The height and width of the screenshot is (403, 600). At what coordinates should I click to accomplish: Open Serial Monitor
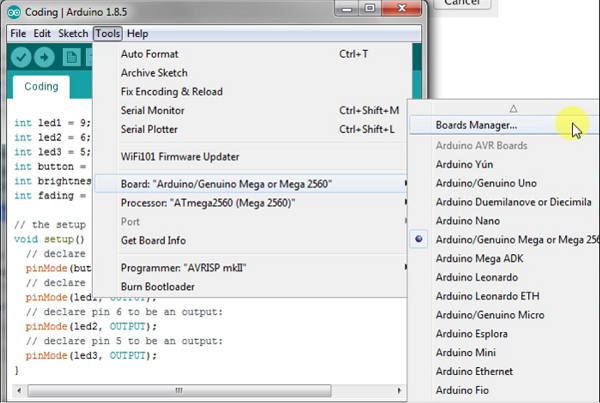251,110
